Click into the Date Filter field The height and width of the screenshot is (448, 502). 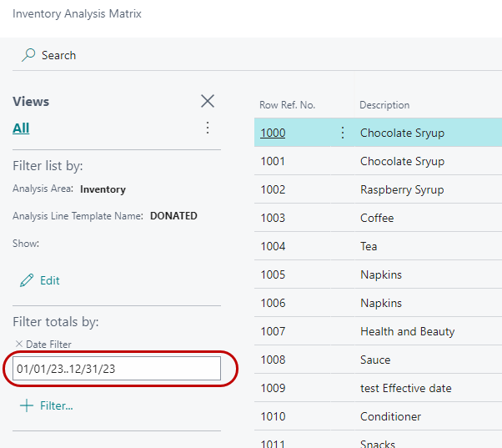coord(117,369)
